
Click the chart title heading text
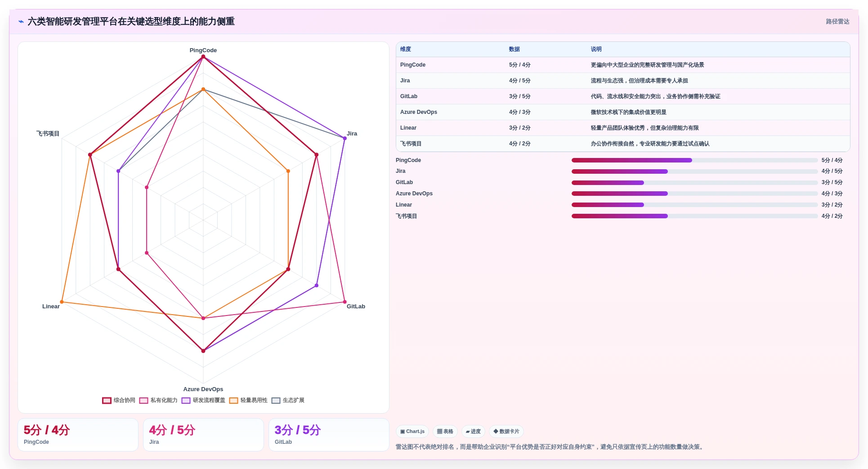[131, 22]
